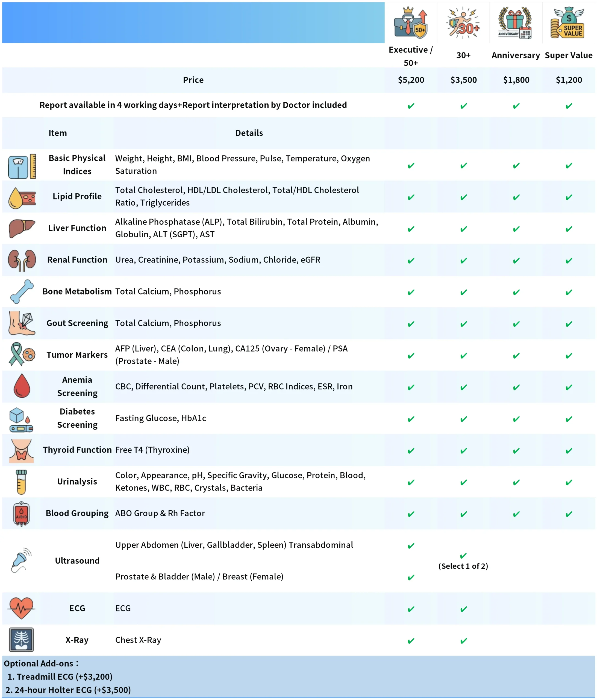Image resolution: width=597 pixels, height=700 pixels.
Task: Click the Bone Metabolism bone icon
Action: point(22,291)
